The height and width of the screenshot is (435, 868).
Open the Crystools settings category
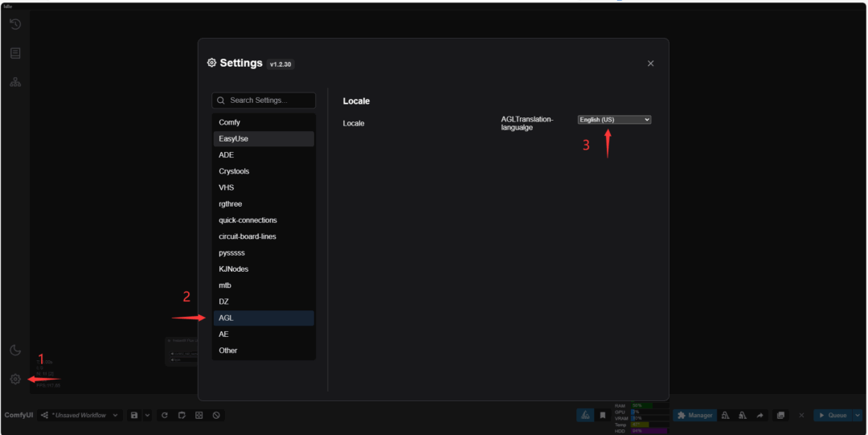(x=264, y=171)
